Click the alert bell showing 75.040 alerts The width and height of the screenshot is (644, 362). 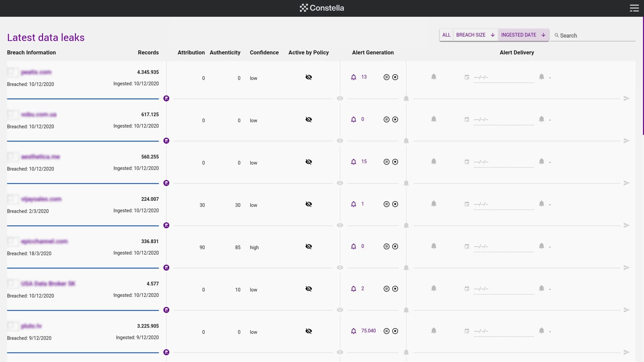pyautogui.click(x=354, y=331)
